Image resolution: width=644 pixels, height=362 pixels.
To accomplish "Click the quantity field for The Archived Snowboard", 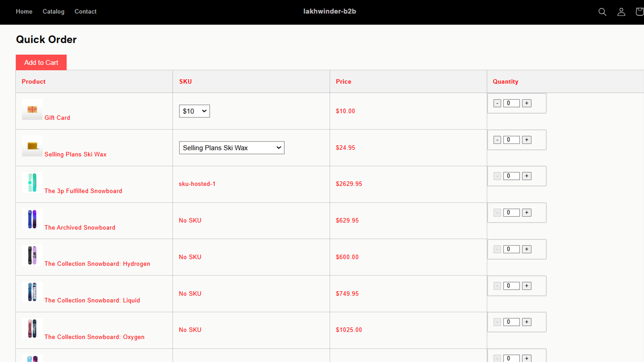I will click(511, 212).
